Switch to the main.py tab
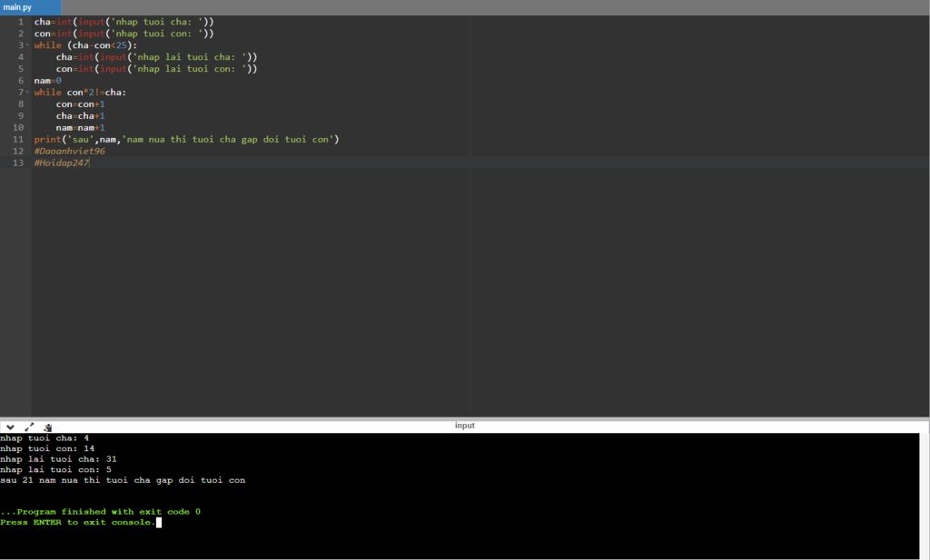 (30, 7)
